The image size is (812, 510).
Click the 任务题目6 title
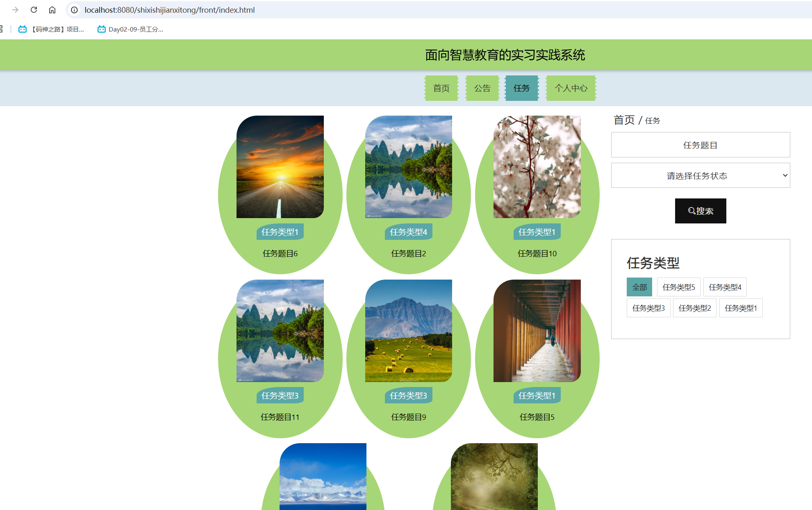(x=280, y=253)
